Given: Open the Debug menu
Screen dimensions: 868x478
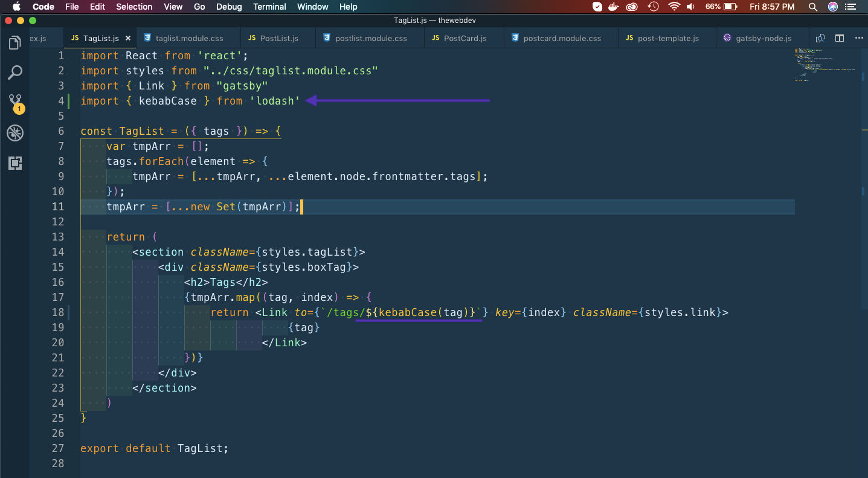Looking at the screenshot, I should tap(229, 7).
